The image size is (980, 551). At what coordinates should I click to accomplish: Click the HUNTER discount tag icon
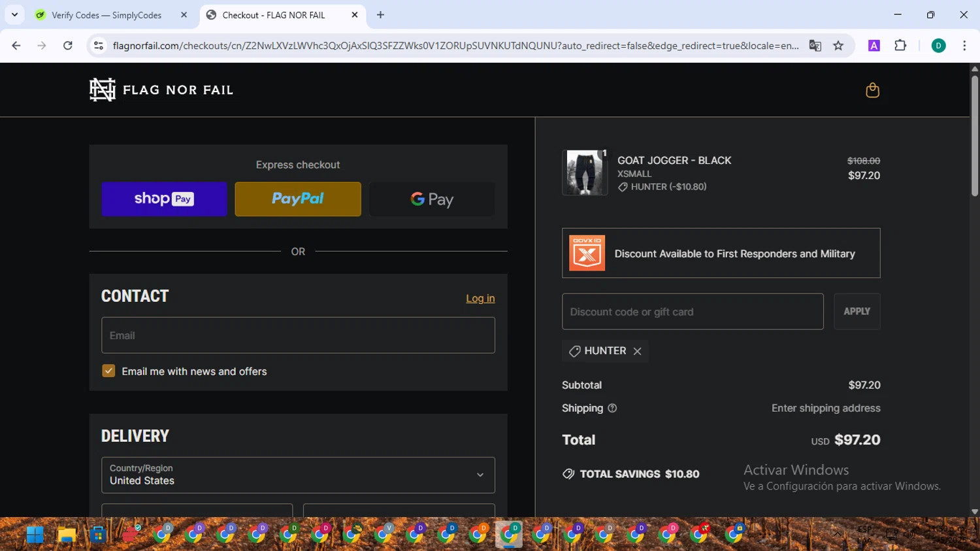tap(574, 351)
